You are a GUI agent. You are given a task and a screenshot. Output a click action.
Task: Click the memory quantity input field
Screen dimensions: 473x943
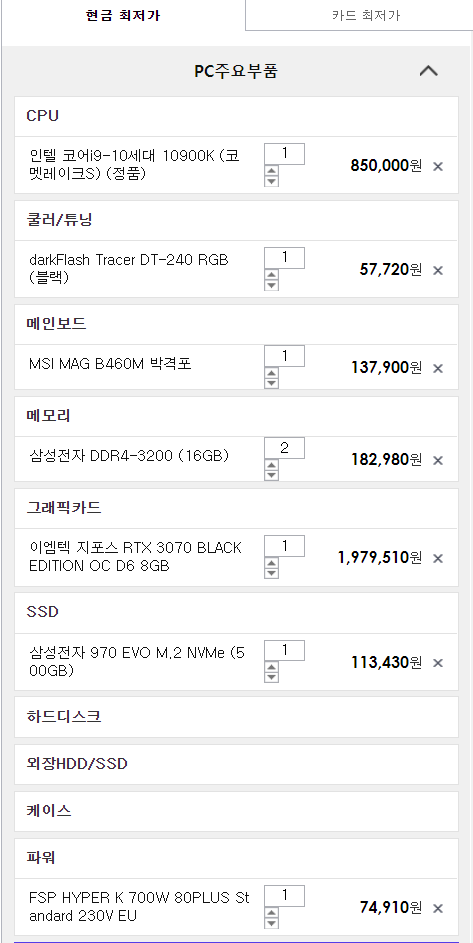(x=285, y=448)
